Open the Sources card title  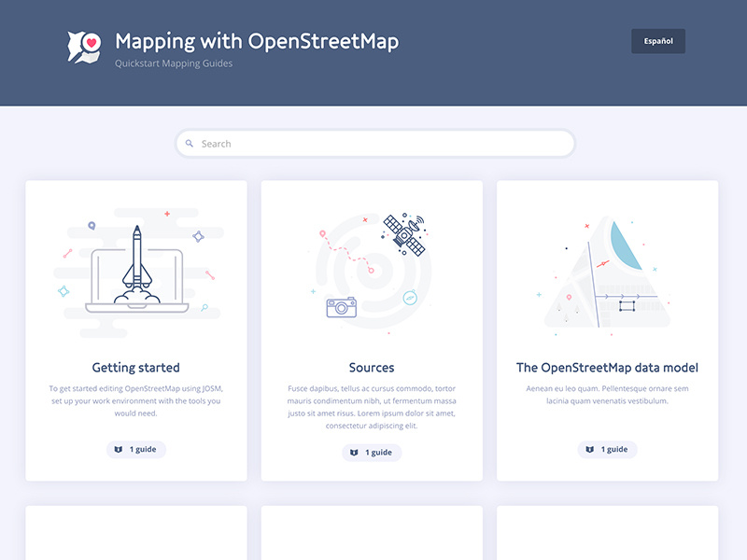point(372,368)
